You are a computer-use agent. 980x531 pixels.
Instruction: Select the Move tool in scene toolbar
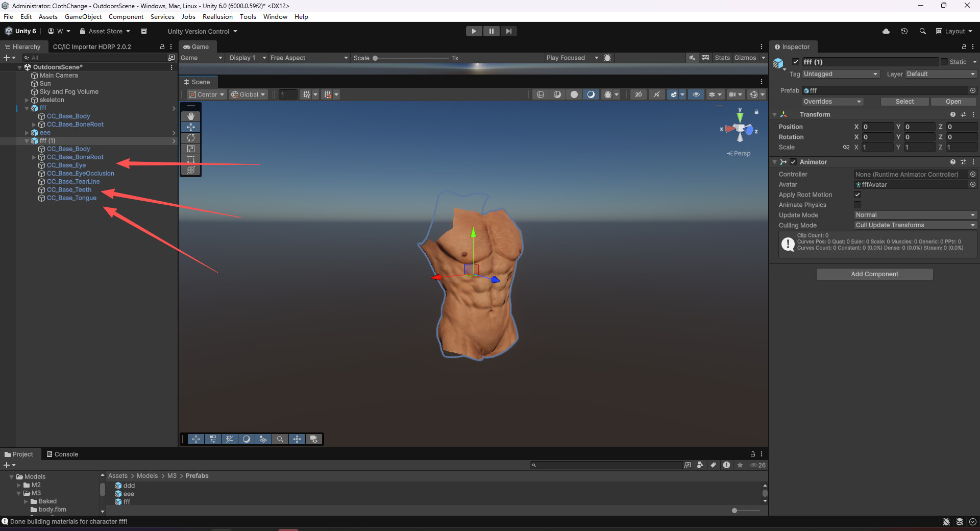[x=191, y=127]
